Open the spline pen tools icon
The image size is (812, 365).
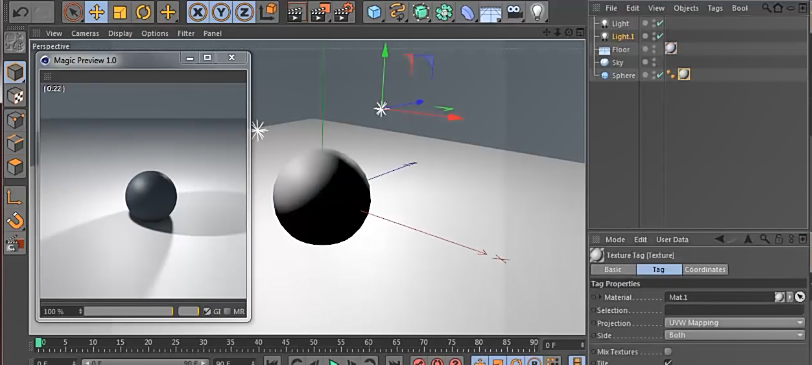click(x=398, y=12)
